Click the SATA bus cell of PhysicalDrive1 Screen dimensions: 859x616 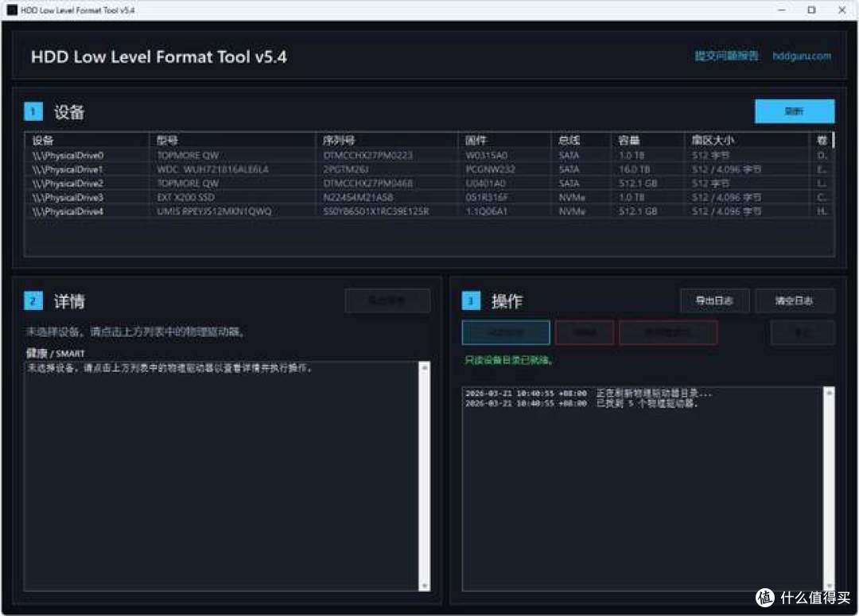pyautogui.click(x=569, y=169)
